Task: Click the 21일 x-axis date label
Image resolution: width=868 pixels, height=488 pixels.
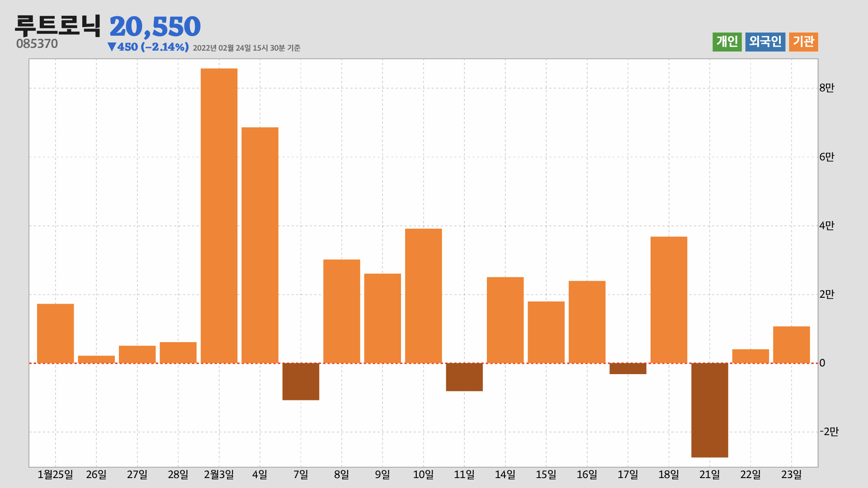Action: [x=710, y=475]
